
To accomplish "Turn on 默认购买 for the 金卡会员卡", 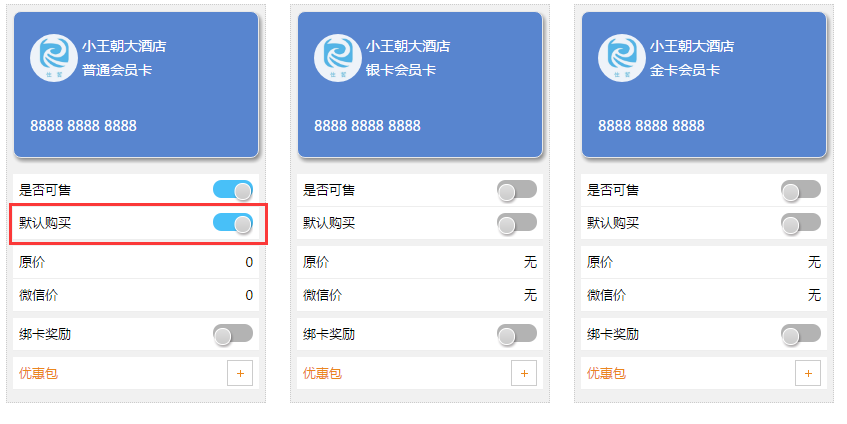I will tap(801, 223).
